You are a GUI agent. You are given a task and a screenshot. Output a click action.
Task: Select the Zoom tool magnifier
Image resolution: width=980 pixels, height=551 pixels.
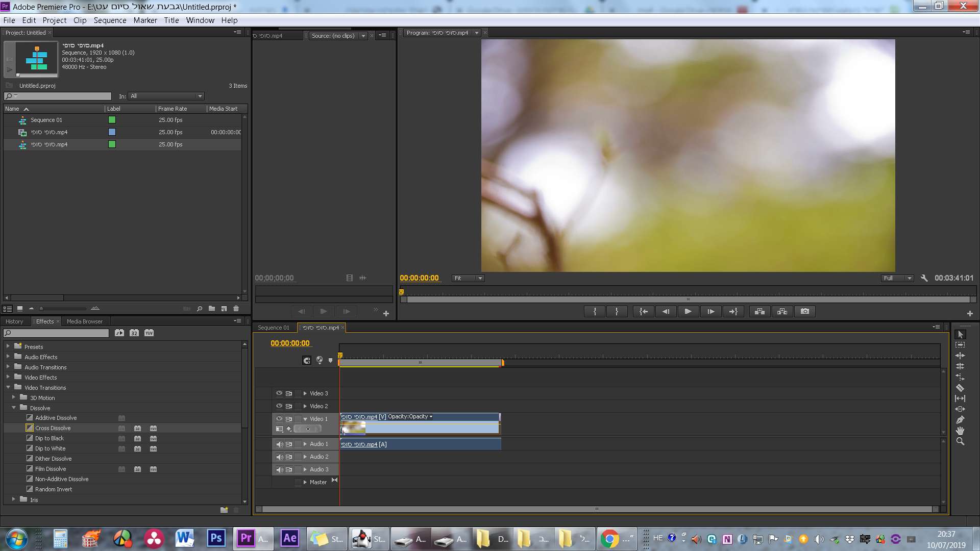(x=960, y=441)
